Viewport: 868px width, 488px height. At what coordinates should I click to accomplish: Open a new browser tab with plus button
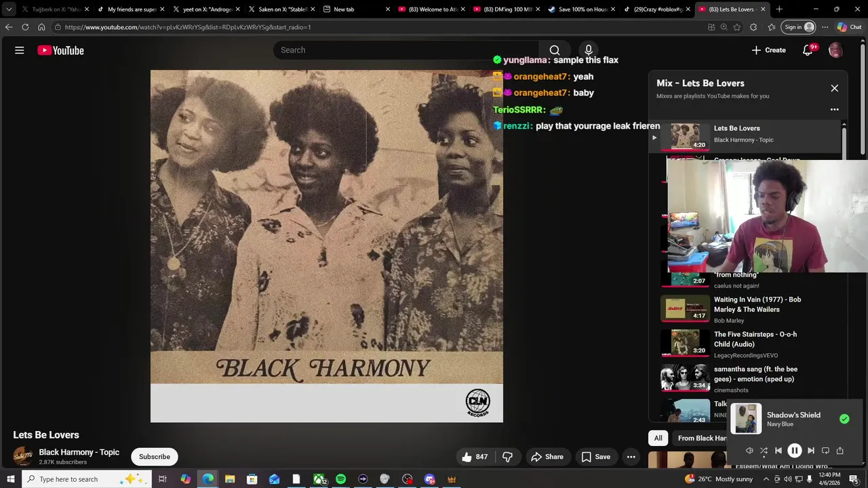tap(779, 9)
